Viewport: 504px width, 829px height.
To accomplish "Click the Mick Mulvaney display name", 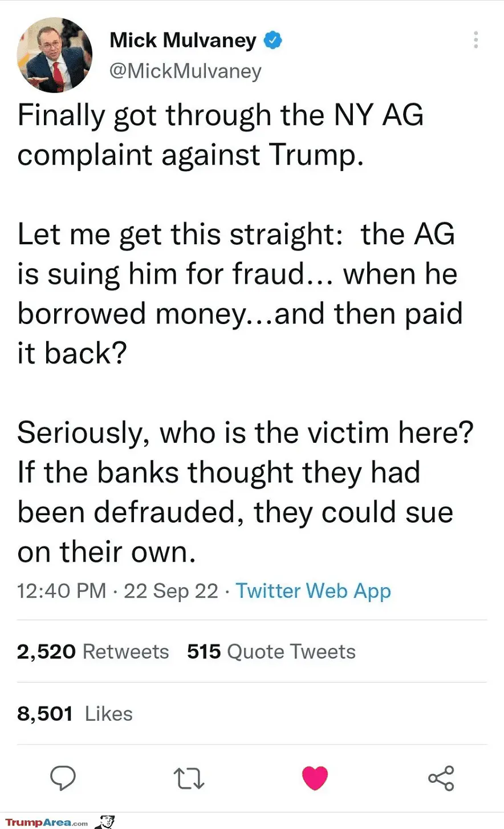I will tap(183, 41).
